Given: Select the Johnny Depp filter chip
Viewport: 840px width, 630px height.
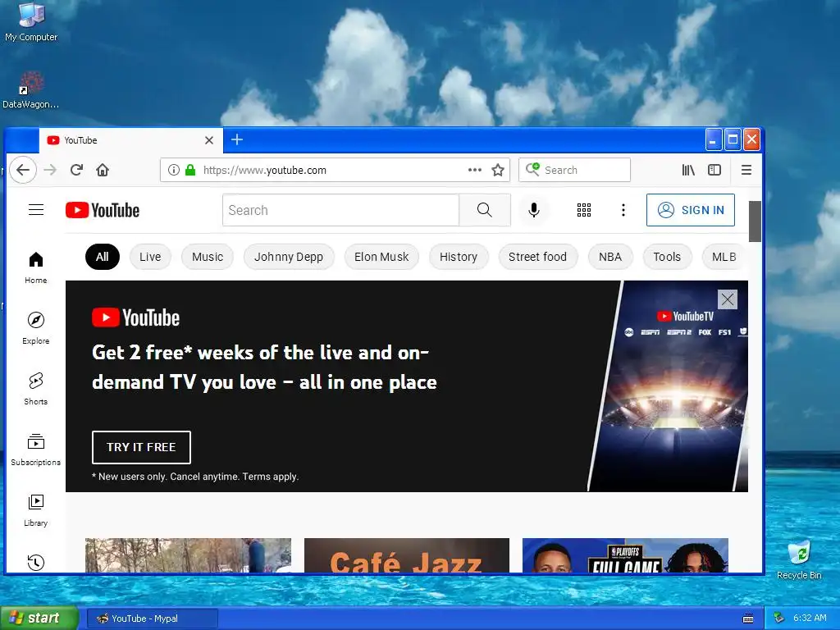Looking at the screenshot, I should coord(289,257).
